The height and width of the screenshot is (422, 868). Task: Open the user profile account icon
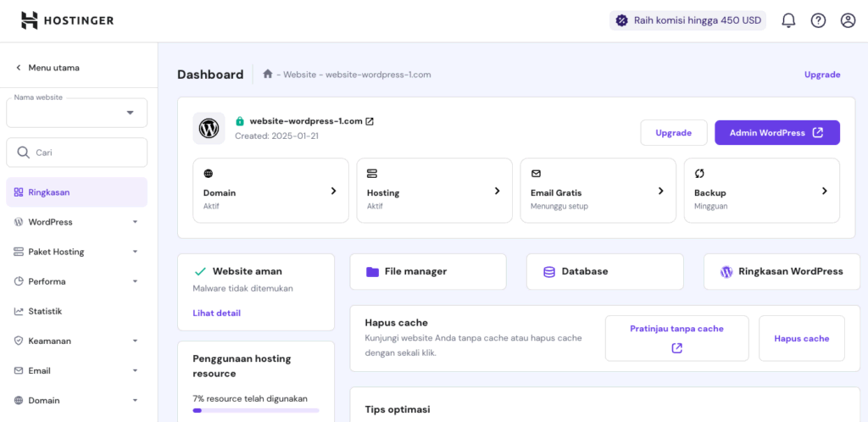point(848,20)
